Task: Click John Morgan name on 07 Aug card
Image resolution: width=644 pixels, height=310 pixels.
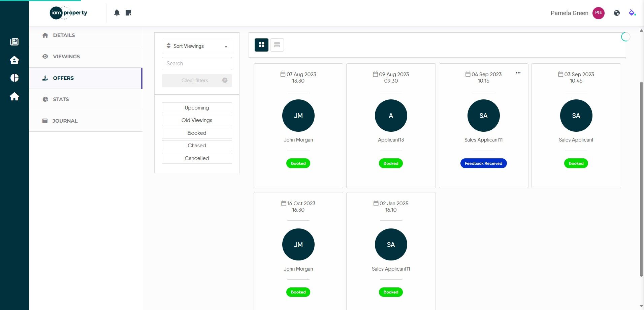Action: [x=298, y=140]
